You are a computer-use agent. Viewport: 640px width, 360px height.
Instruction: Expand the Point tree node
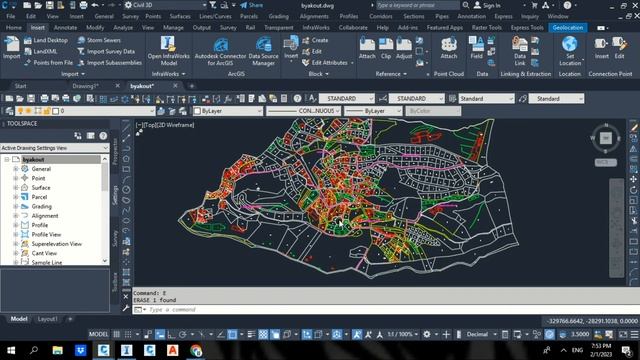tap(16, 178)
